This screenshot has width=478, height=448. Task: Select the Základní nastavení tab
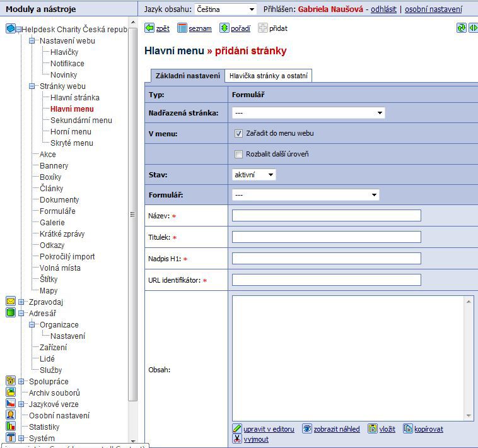[188, 76]
